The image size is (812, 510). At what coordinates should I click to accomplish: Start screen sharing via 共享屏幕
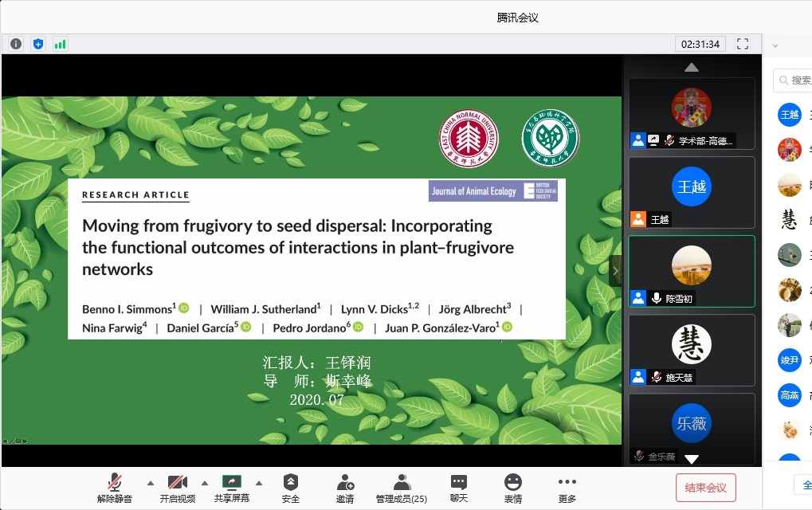point(231,488)
